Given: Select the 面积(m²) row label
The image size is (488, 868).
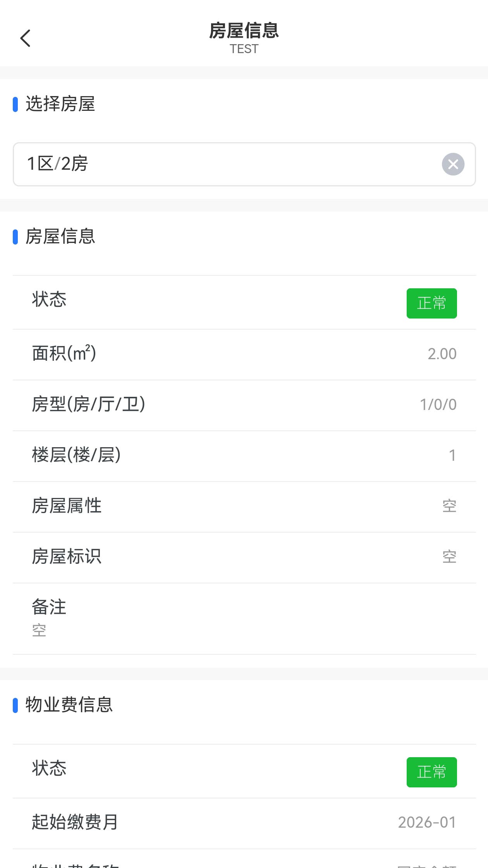Looking at the screenshot, I should coord(64,353).
